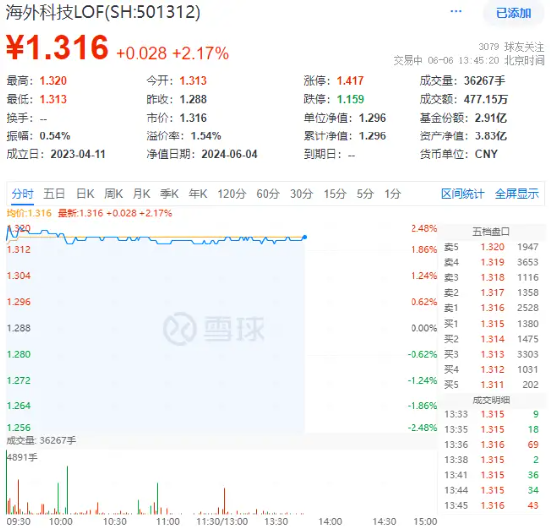Click the 13:45 trade detail row
Image resolution: width=550 pixels, height=529 pixels.
[491, 505]
